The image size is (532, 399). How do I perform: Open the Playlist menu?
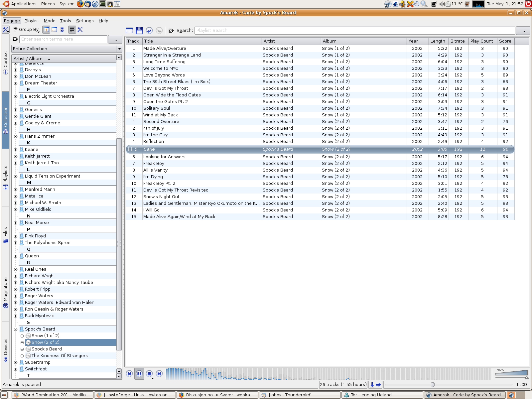coord(32,21)
